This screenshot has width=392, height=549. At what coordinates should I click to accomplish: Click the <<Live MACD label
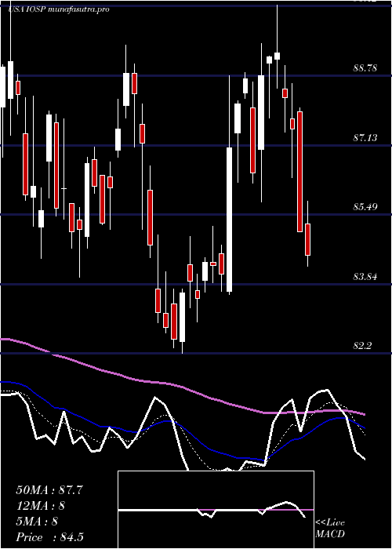tap(330, 529)
